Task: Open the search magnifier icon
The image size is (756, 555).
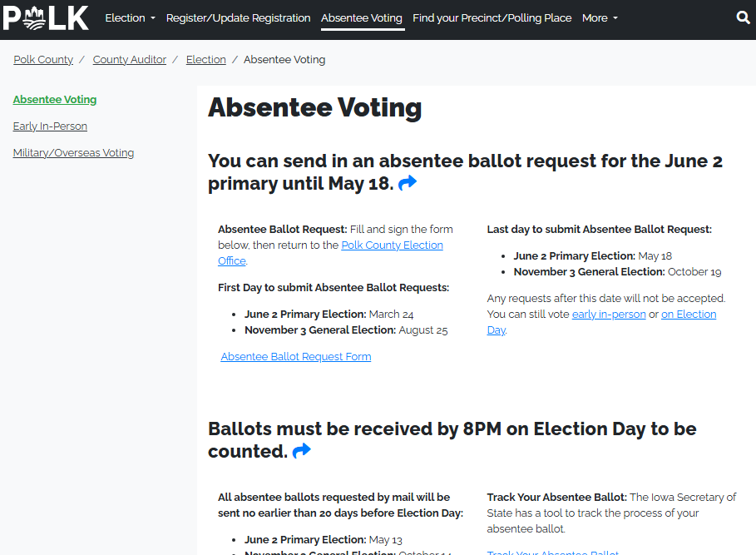Action: pos(743,17)
